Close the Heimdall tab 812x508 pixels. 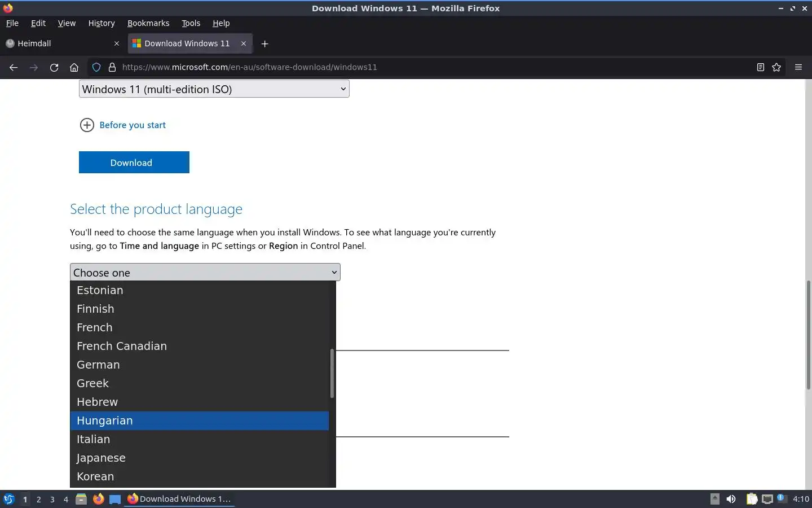click(x=117, y=43)
